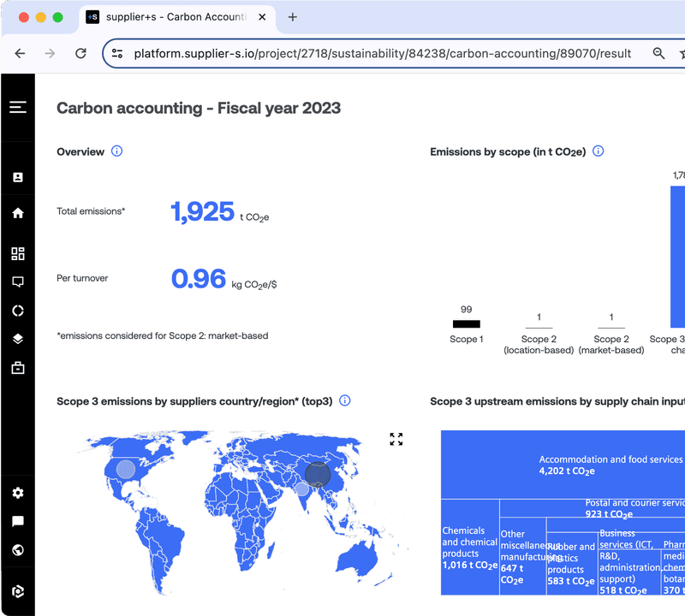Select the Accommodation and food services tile
685x616 pixels.
pyautogui.click(x=563, y=465)
